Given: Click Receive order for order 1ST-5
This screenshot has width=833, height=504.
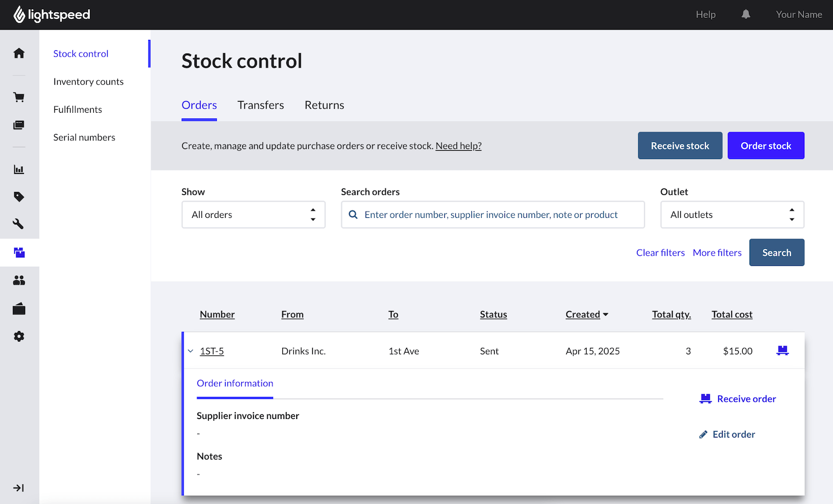Looking at the screenshot, I should point(738,398).
